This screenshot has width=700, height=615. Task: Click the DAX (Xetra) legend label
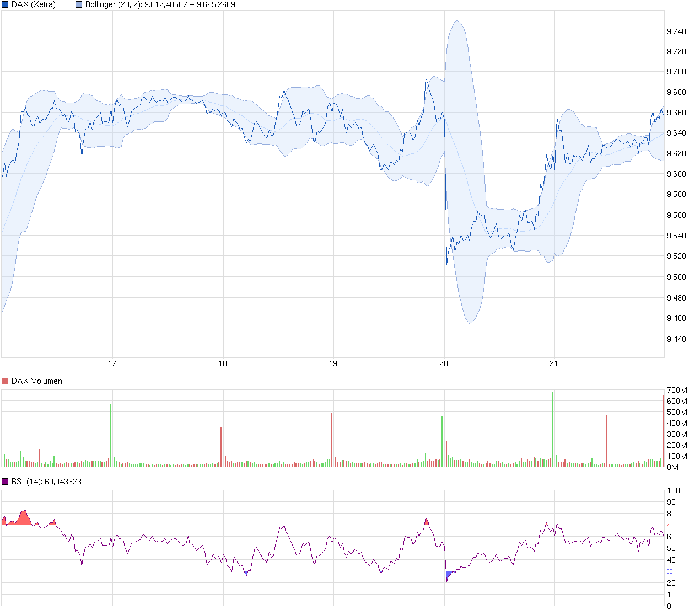pos(34,4)
